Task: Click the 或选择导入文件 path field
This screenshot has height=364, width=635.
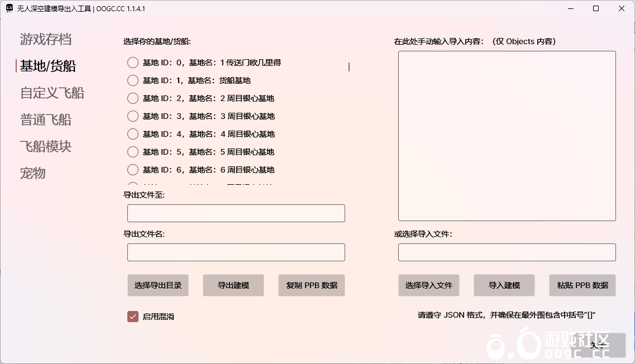Action: coord(507,252)
